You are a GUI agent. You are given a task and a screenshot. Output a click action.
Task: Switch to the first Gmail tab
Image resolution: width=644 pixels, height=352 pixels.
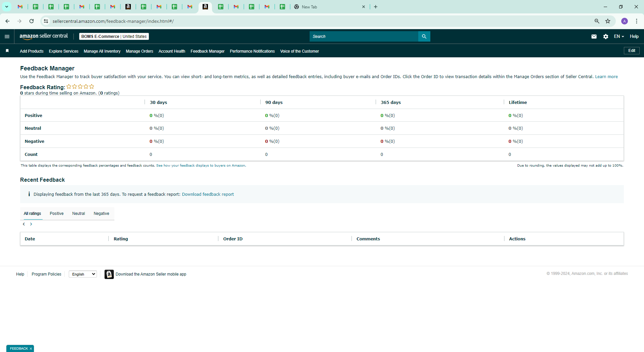[x=20, y=7]
